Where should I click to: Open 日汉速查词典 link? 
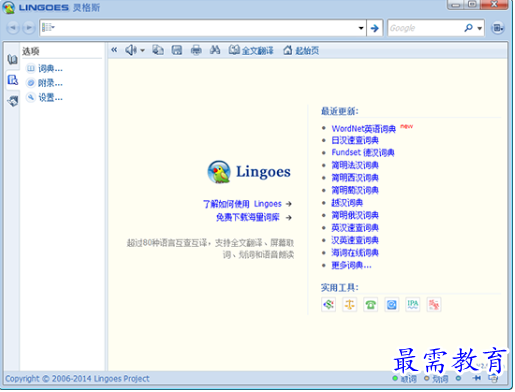click(x=355, y=140)
